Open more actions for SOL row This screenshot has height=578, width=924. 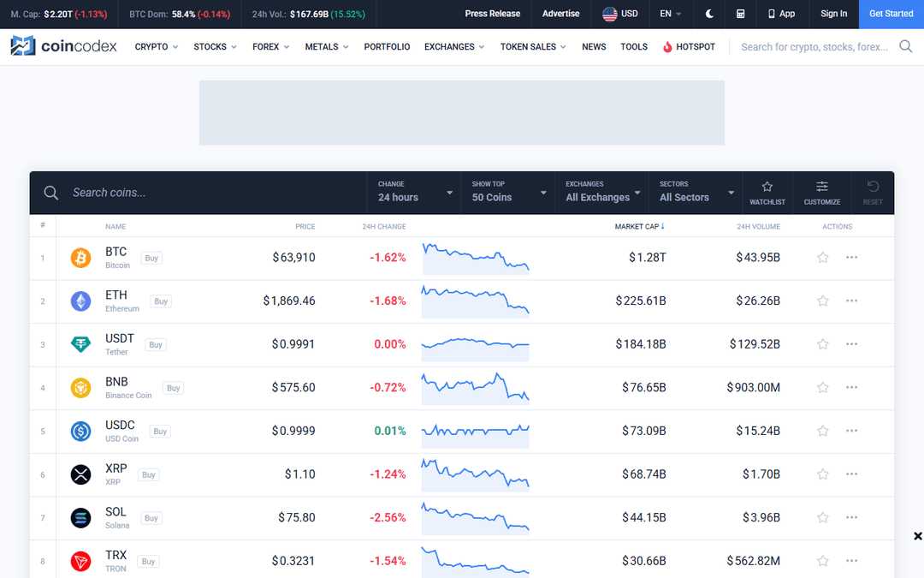(851, 517)
